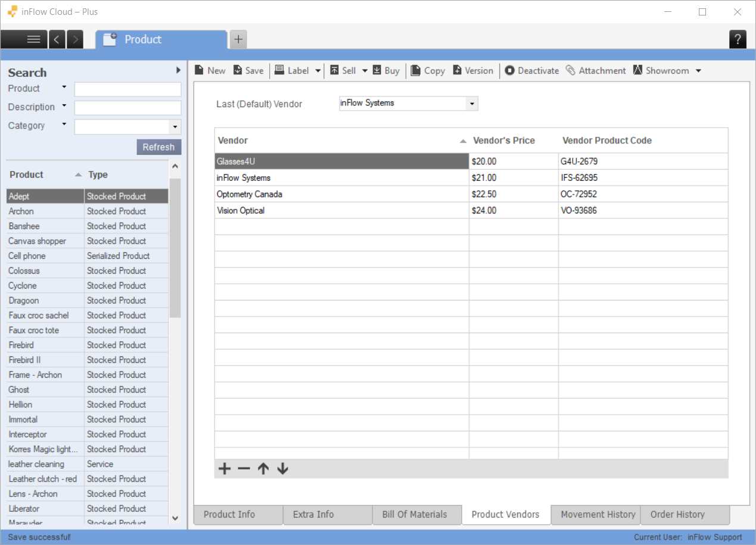Open Description search field type dropdown

tap(64, 106)
